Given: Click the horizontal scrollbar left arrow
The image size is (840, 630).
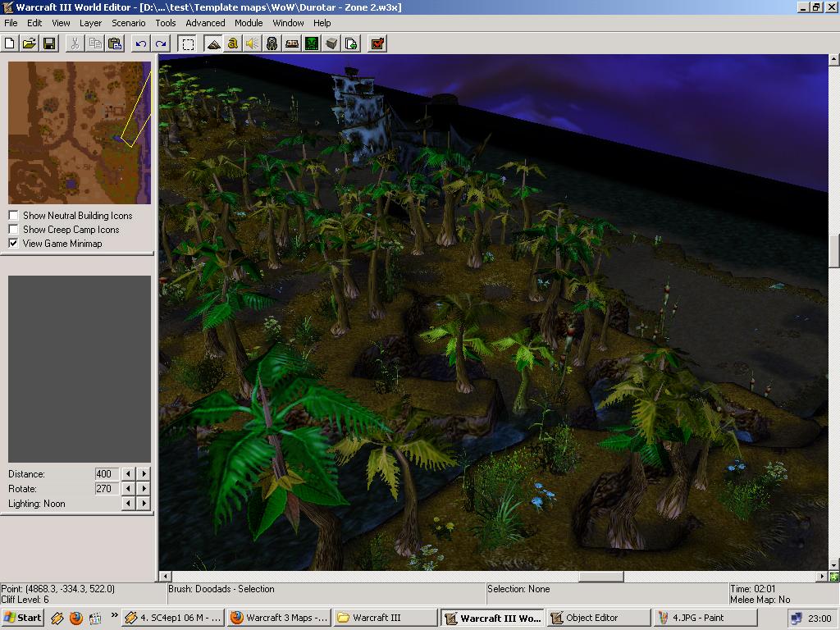Looking at the screenshot, I should point(165,577).
